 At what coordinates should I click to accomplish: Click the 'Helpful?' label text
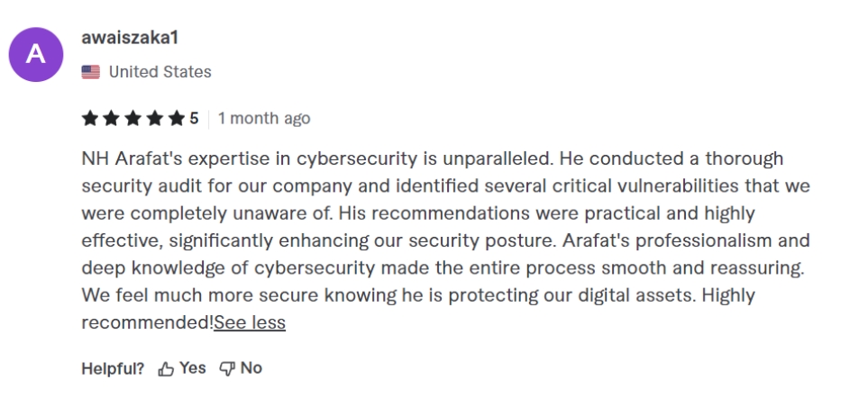coord(113,368)
